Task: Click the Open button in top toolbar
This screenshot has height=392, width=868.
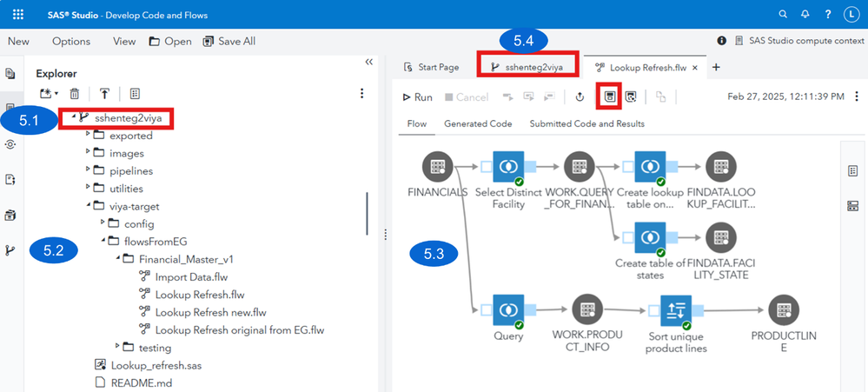Action: pyautogui.click(x=170, y=42)
